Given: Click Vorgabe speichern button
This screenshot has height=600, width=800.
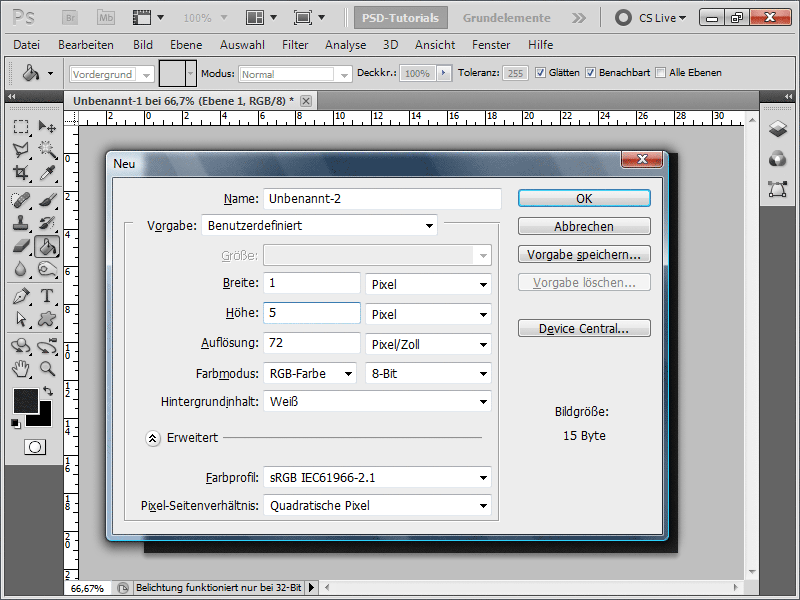Looking at the screenshot, I should pyautogui.click(x=584, y=254).
